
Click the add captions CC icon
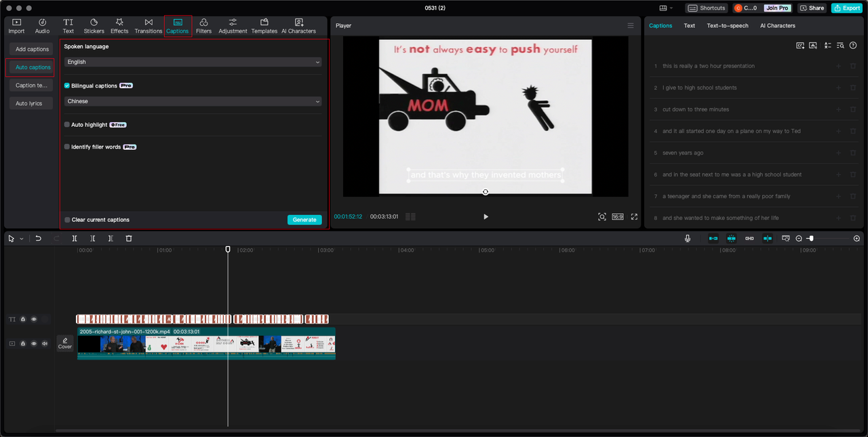pyautogui.click(x=800, y=45)
